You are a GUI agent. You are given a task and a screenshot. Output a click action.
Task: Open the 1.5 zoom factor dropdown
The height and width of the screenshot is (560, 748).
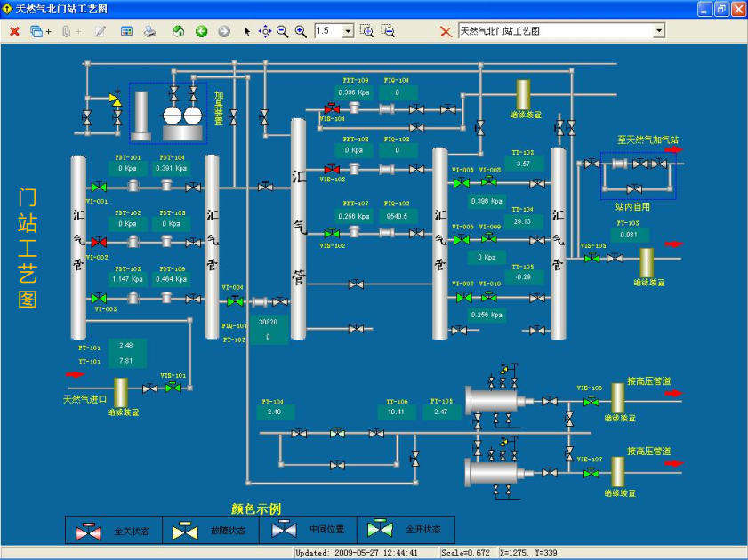coord(347,31)
